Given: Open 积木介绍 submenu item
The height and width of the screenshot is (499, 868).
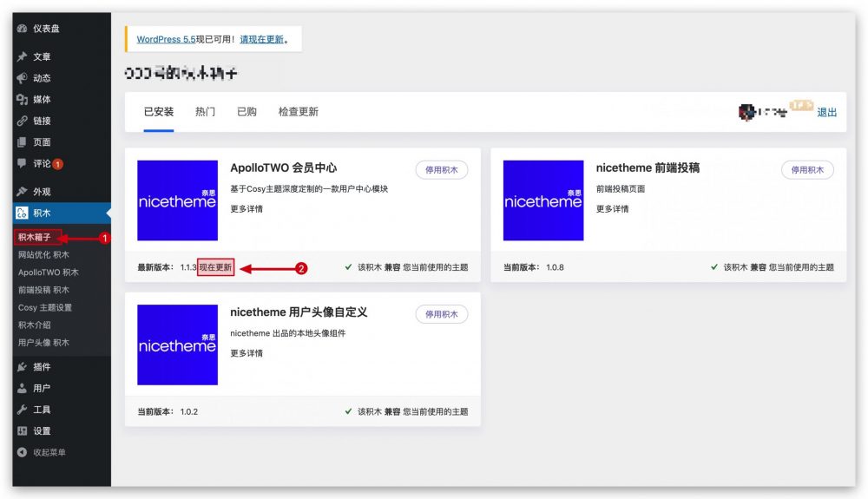Looking at the screenshot, I should tap(35, 325).
